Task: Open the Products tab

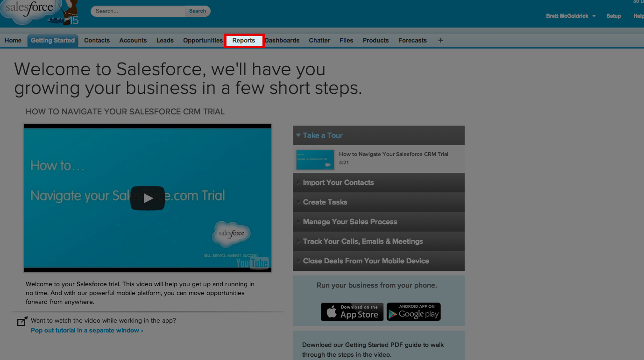Action: pyautogui.click(x=376, y=41)
